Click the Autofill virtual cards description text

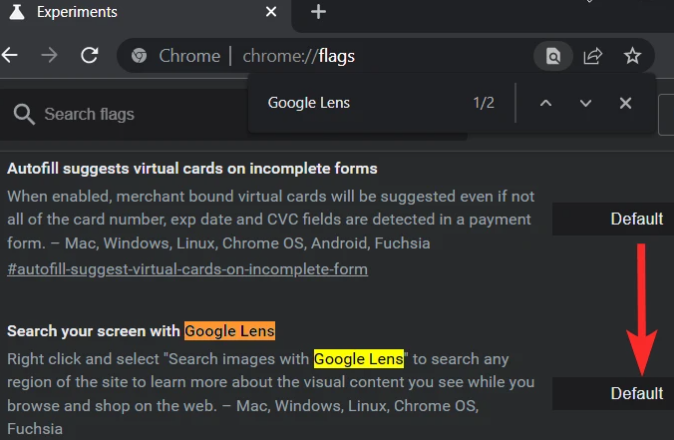(271, 220)
